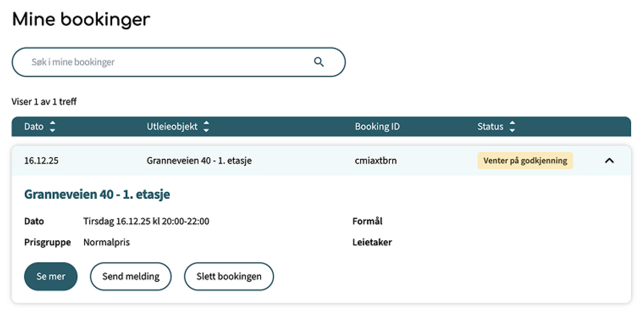Click the Status column header label
Image resolution: width=644 pixels, height=317 pixels.
tap(490, 127)
